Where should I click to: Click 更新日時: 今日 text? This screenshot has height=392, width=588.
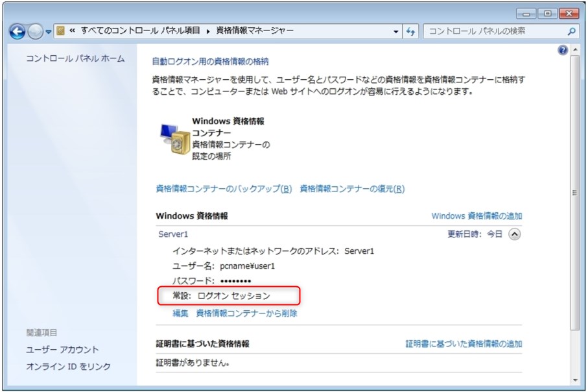click(x=475, y=234)
